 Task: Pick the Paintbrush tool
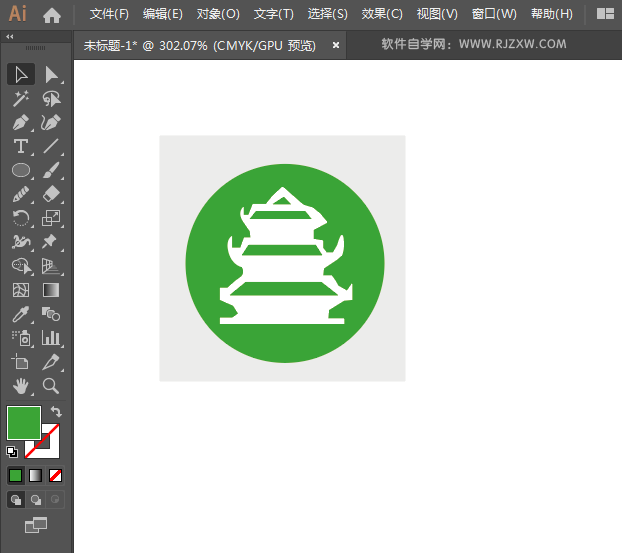tap(51, 171)
